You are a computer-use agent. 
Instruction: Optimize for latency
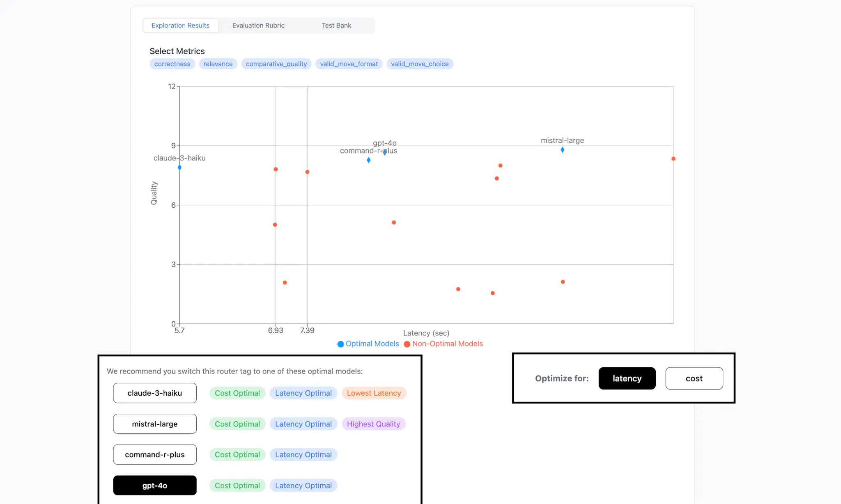tap(627, 378)
